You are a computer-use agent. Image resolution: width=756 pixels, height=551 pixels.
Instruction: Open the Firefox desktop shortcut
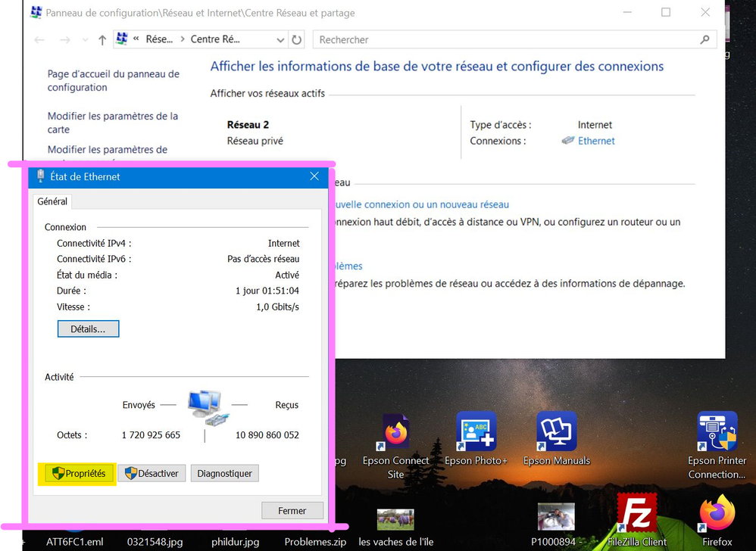click(717, 515)
